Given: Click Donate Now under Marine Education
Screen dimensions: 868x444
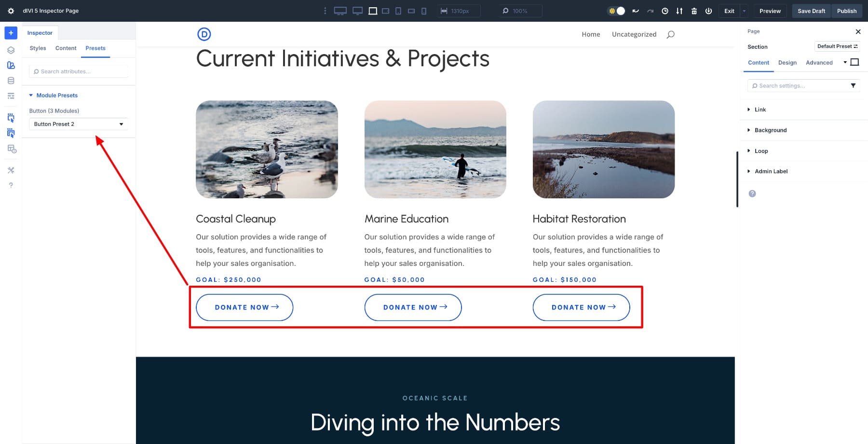Looking at the screenshot, I should tap(413, 307).
